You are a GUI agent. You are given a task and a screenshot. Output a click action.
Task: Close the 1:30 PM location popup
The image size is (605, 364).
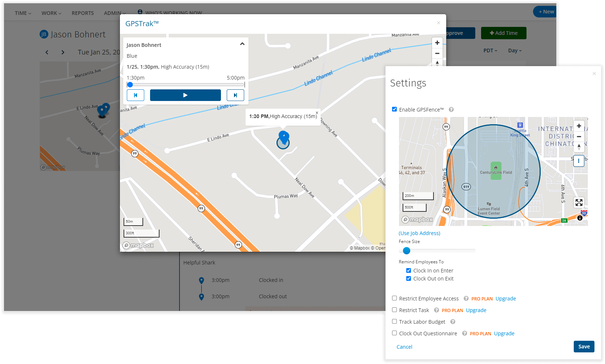point(317,113)
